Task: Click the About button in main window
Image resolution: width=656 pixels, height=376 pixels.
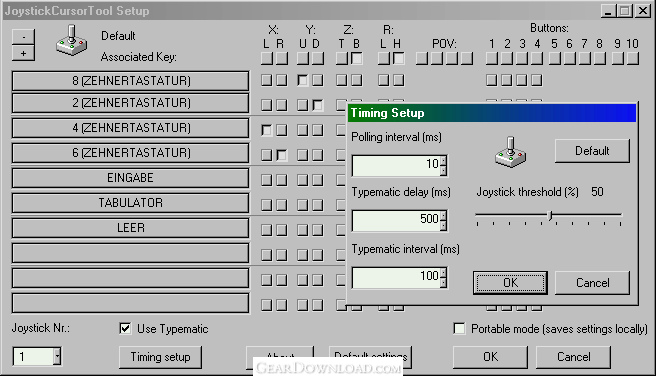Action: click(280, 357)
